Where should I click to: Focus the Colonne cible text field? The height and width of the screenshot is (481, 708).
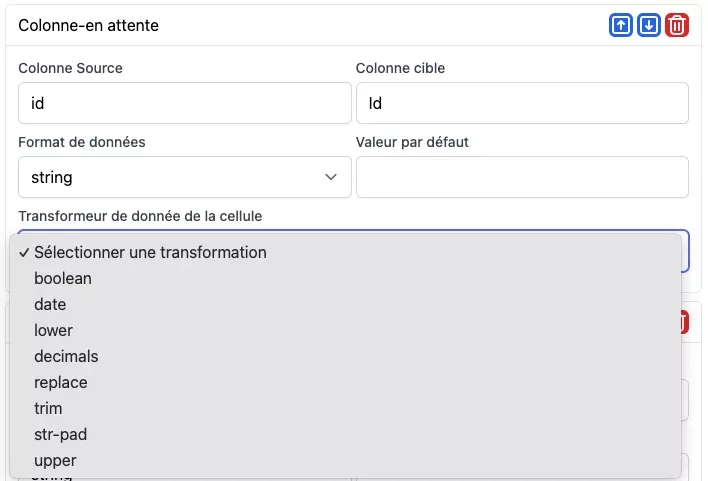point(522,103)
